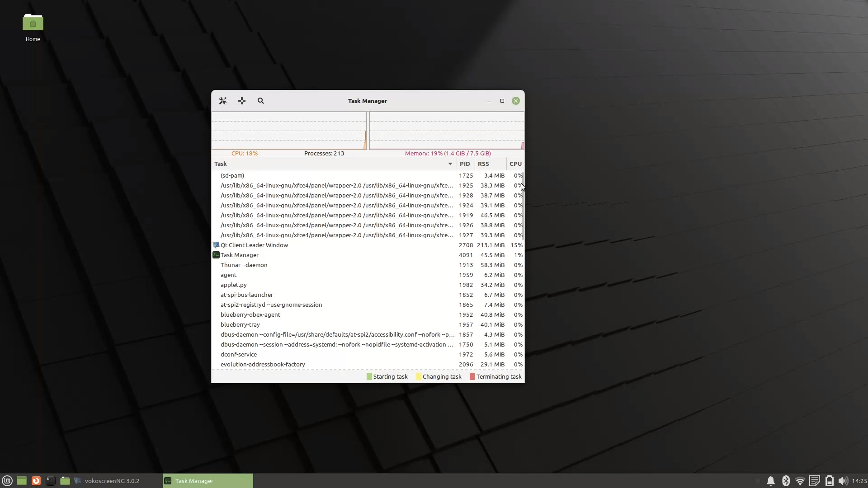Viewport: 868px width, 488px height.
Task: Launch Firefox from the taskbar
Action: tap(36, 481)
